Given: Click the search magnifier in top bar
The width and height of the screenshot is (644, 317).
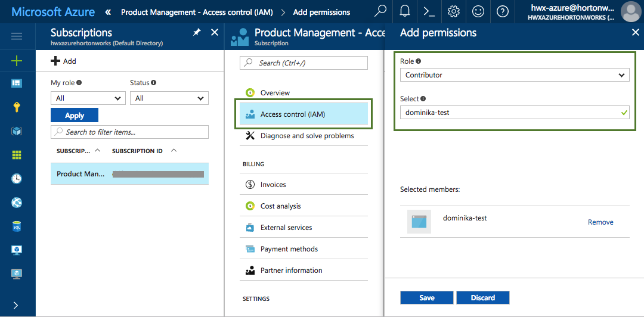Looking at the screenshot, I should [380, 11].
